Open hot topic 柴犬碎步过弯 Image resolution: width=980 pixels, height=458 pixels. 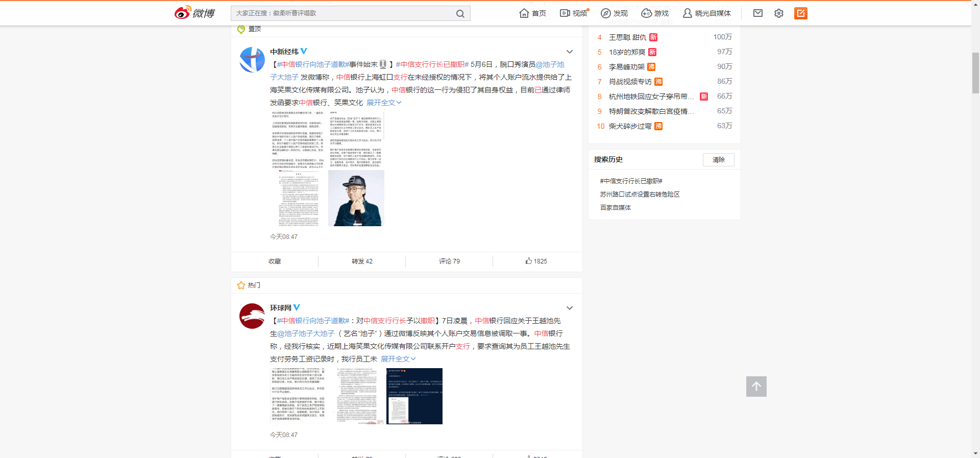[x=630, y=126]
